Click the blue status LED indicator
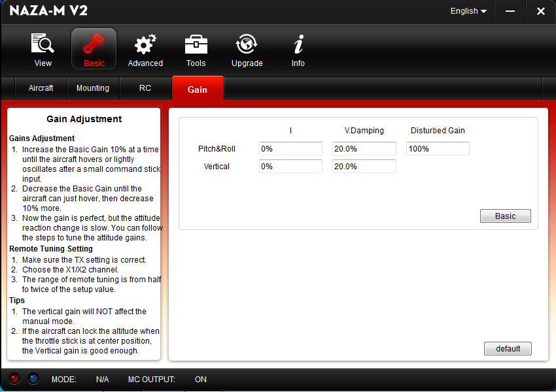The width and height of the screenshot is (556, 392). [x=33, y=378]
